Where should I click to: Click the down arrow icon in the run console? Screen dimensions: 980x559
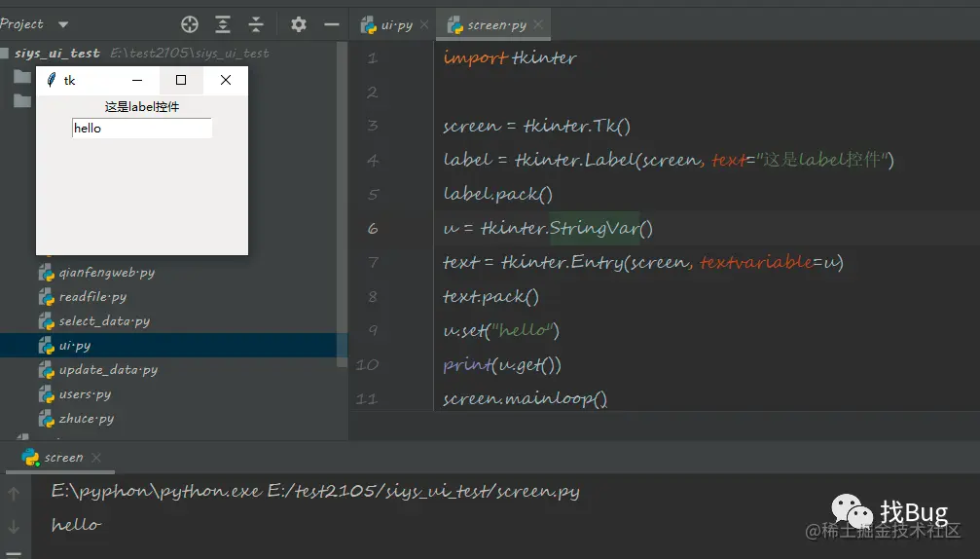point(13,527)
